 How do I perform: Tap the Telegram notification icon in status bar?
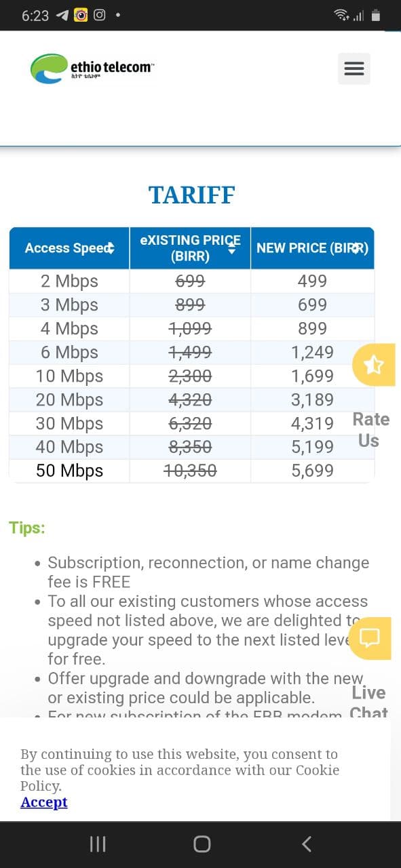[x=62, y=15]
